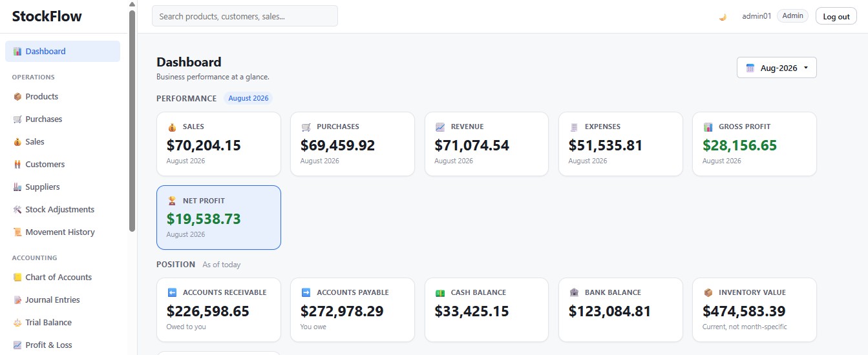Click the Movement History scroll icon
This screenshot has height=355, width=868.
point(17,232)
